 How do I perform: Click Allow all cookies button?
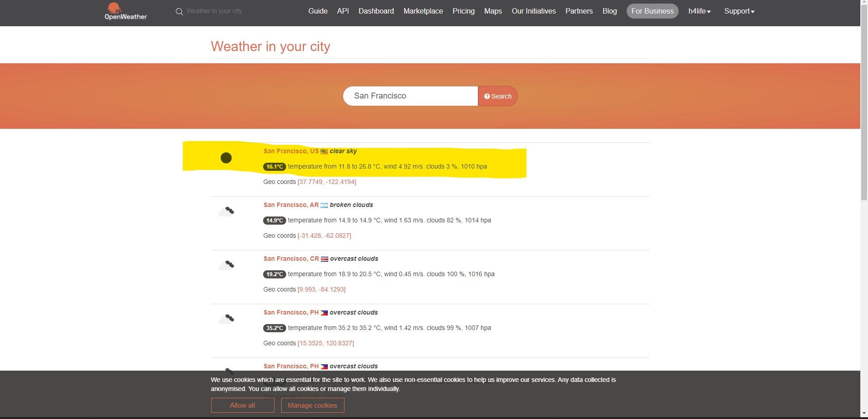[x=242, y=405]
